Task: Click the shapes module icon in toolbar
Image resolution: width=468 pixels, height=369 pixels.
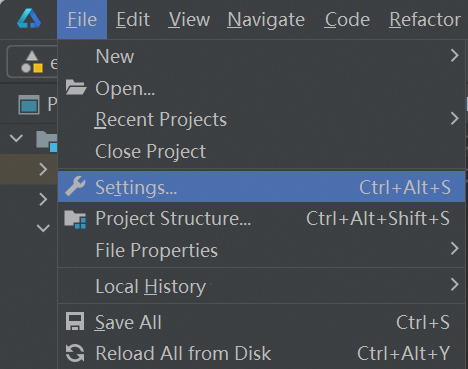Action: pyautogui.click(x=32, y=62)
